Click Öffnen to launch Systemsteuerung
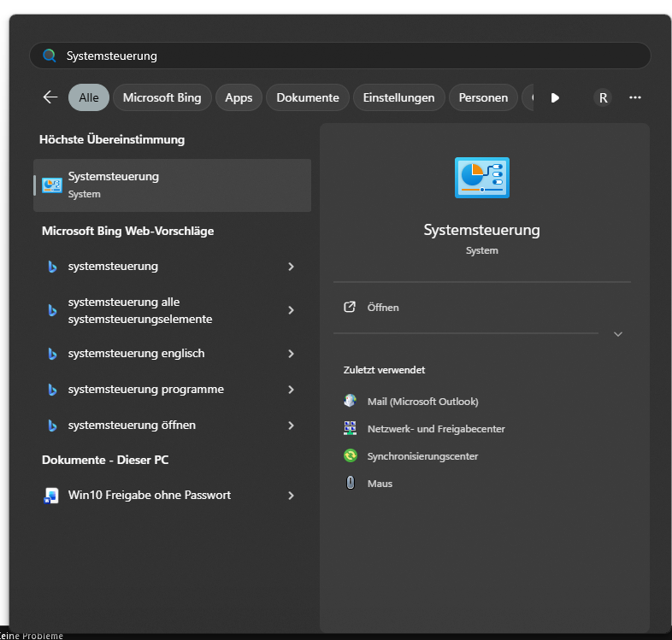The image size is (672, 640). coord(382,308)
